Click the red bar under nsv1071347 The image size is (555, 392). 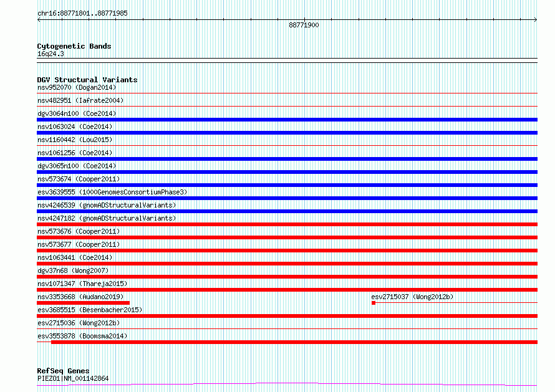[x=287, y=290]
